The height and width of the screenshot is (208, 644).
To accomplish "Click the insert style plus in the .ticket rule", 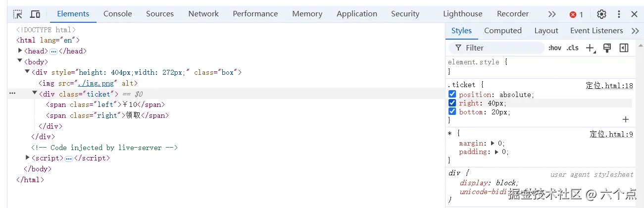I will (x=626, y=119).
